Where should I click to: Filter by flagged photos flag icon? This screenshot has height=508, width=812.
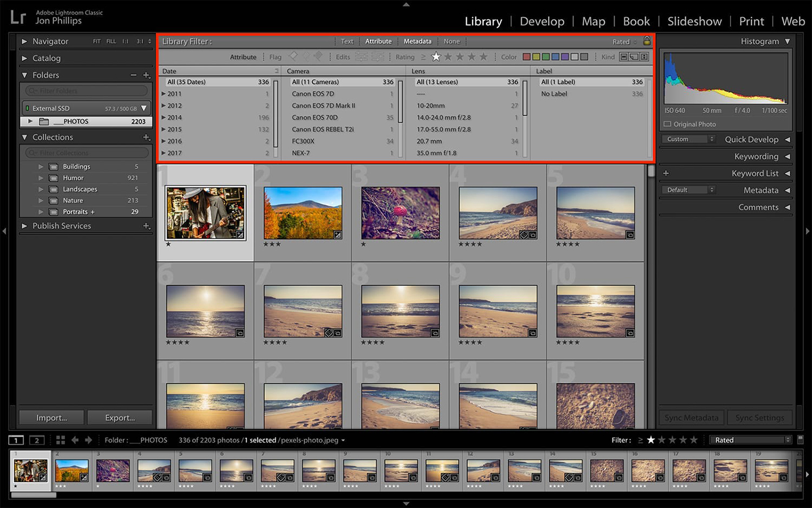pyautogui.click(x=293, y=56)
